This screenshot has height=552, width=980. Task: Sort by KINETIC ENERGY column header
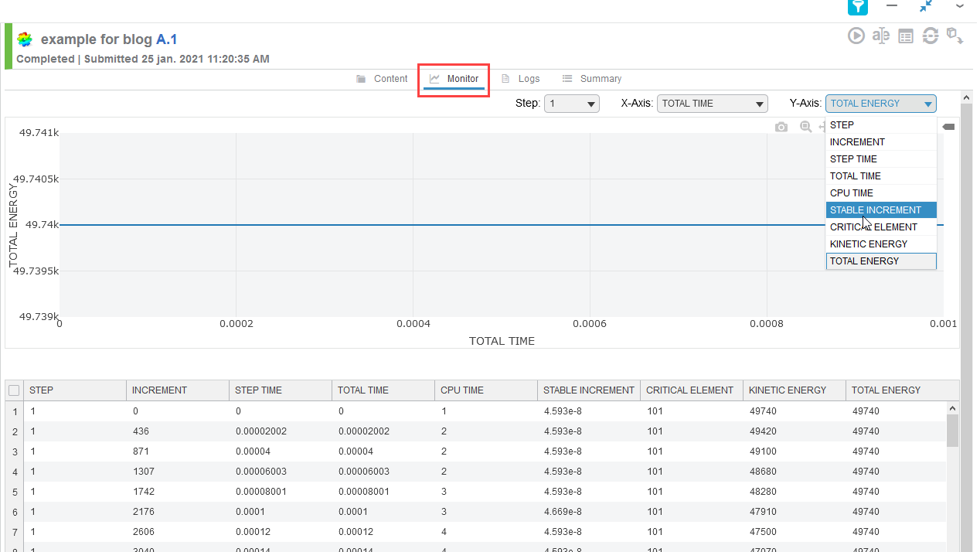(x=788, y=390)
